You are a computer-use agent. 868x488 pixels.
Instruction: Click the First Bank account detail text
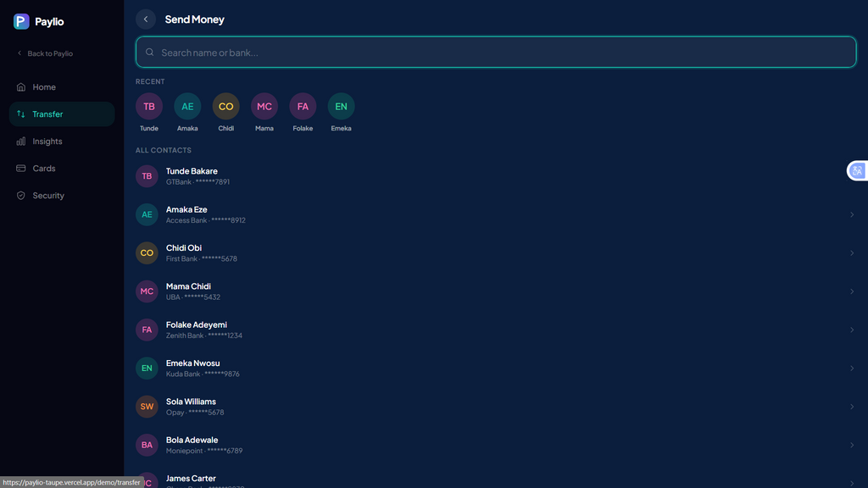pos(202,259)
